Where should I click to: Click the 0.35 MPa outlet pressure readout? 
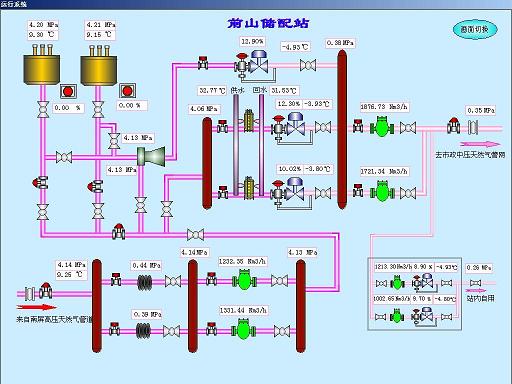[x=481, y=110]
